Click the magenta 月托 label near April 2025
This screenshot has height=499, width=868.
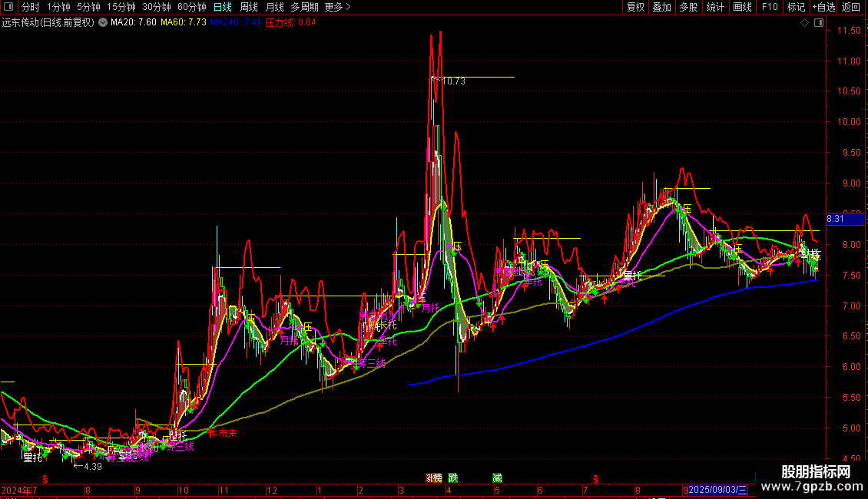(x=430, y=308)
